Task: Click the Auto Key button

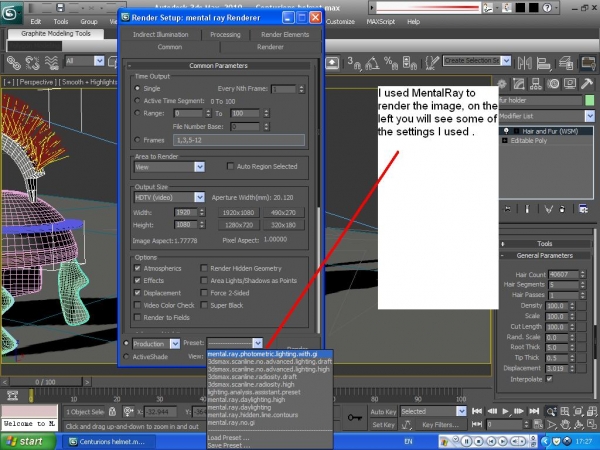Action: 383,411
